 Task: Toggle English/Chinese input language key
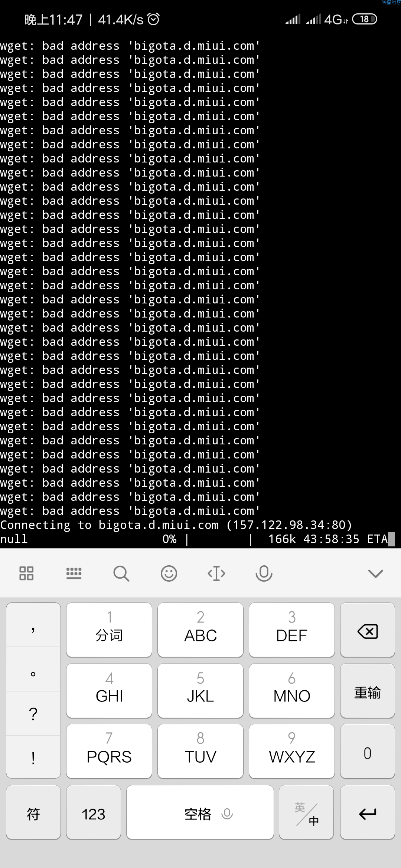pyautogui.click(x=306, y=812)
